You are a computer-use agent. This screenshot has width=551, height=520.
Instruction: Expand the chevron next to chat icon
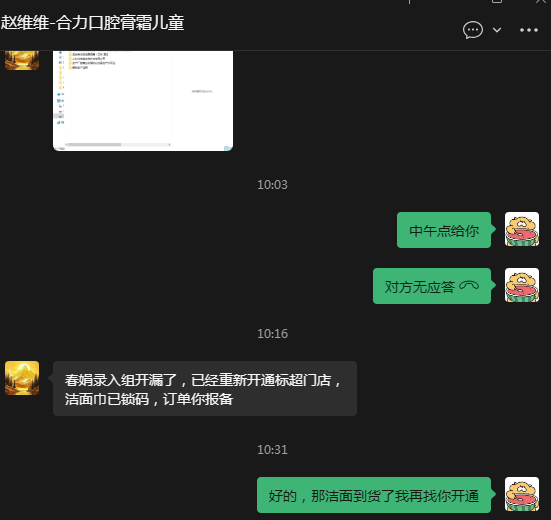[x=497, y=30]
